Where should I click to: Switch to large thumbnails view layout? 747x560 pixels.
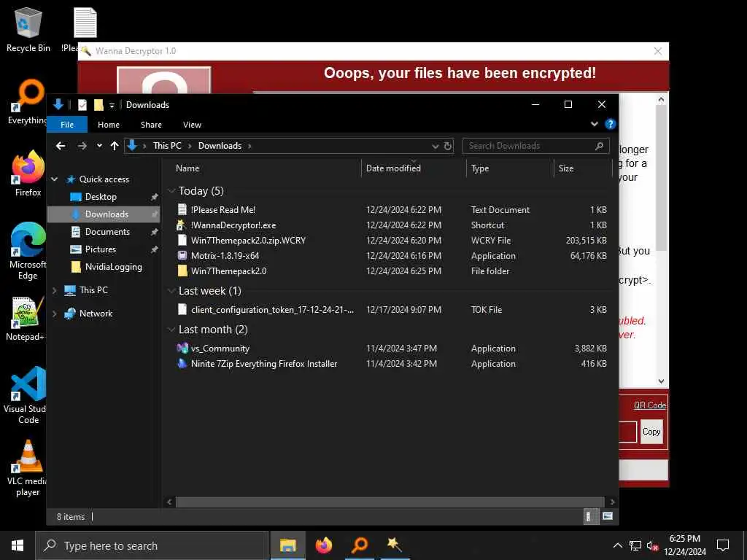[608, 516]
